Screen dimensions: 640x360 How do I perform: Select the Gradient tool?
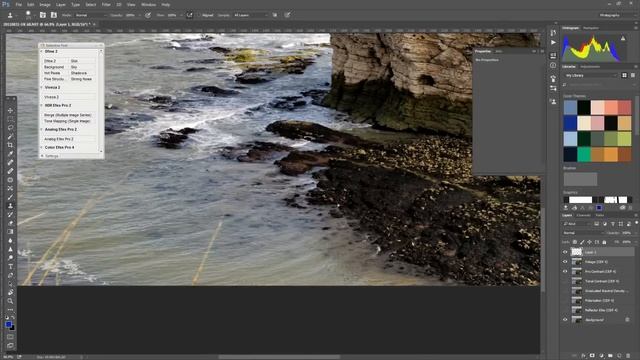tap(10, 232)
